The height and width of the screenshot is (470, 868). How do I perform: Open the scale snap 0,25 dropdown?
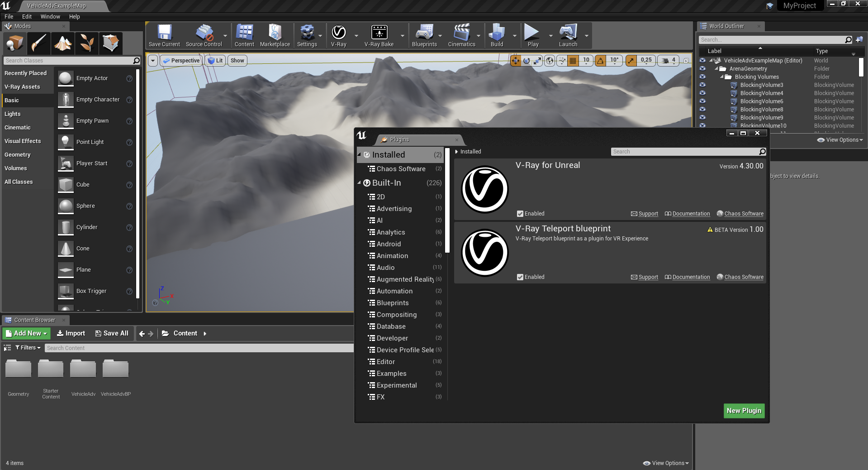coord(646,61)
